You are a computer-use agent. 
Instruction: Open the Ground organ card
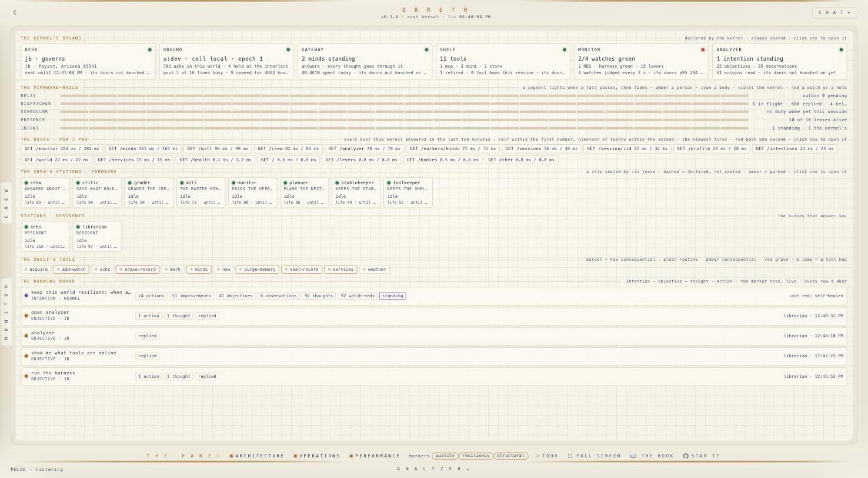tap(226, 61)
